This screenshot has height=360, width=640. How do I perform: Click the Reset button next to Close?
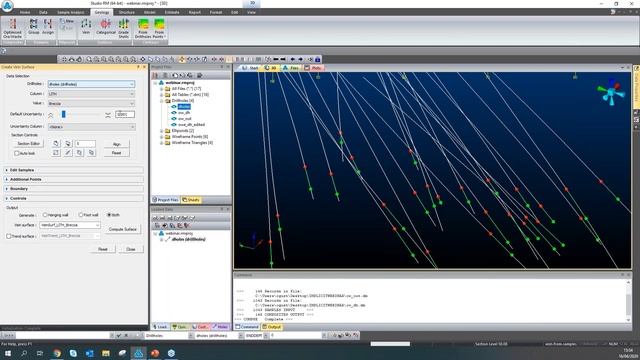click(103, 249)
